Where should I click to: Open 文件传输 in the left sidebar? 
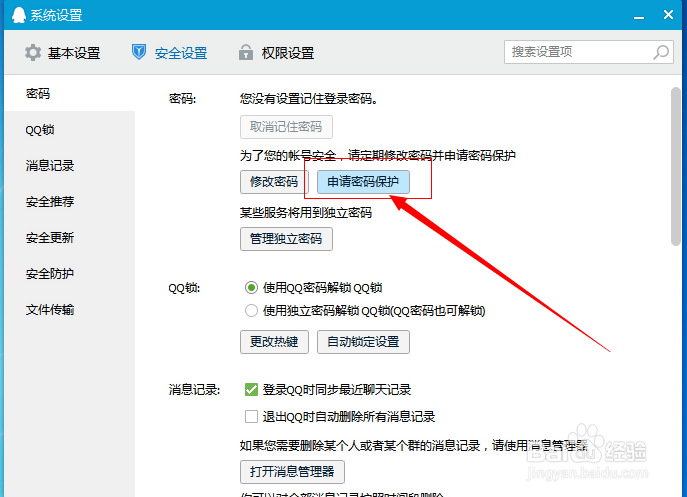click(70, 309)
